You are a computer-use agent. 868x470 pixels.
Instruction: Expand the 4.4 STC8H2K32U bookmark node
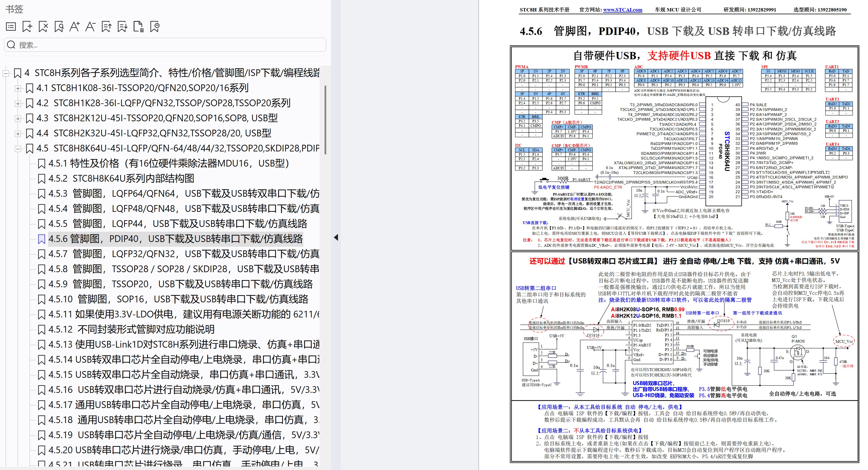18,134
